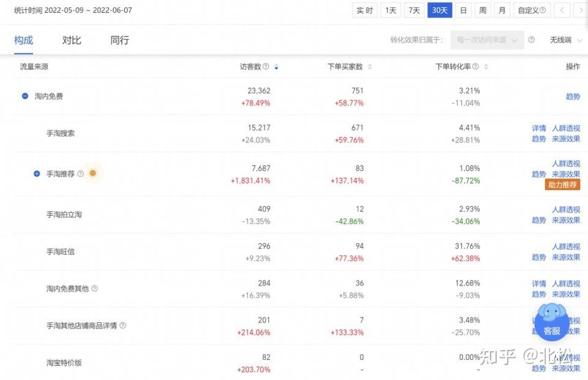Switch to the 构成 tab
588x380 pixels.
click(x=24, y=40)
